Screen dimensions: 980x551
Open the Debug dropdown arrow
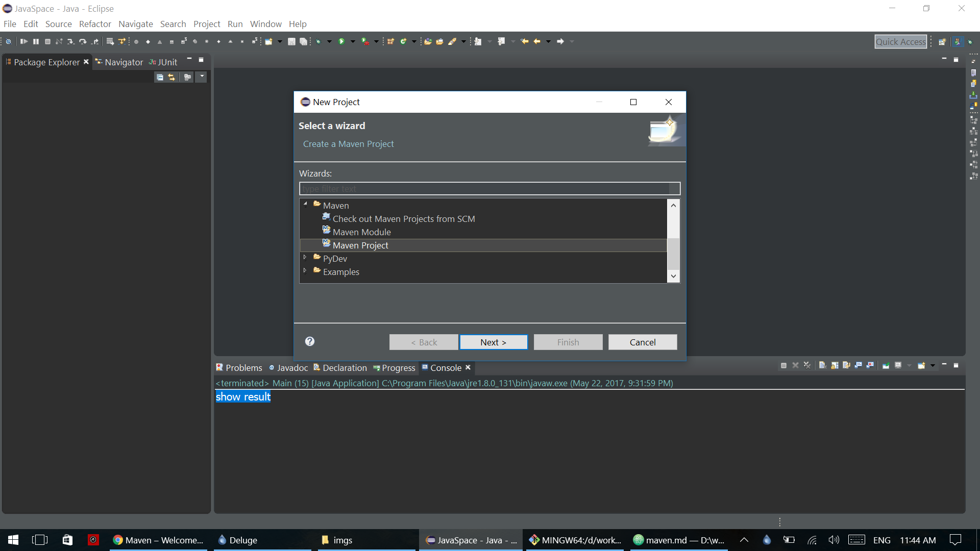329,41
